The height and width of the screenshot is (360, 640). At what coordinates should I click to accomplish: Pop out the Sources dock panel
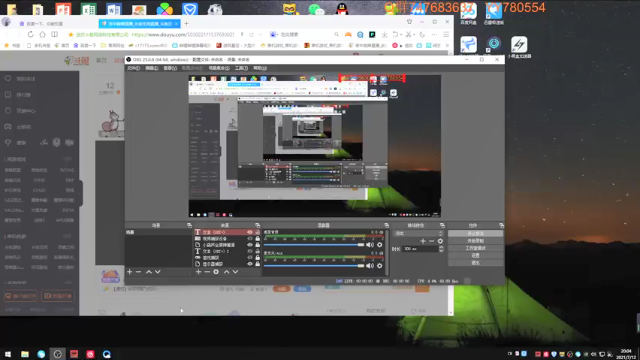point(257,225)
